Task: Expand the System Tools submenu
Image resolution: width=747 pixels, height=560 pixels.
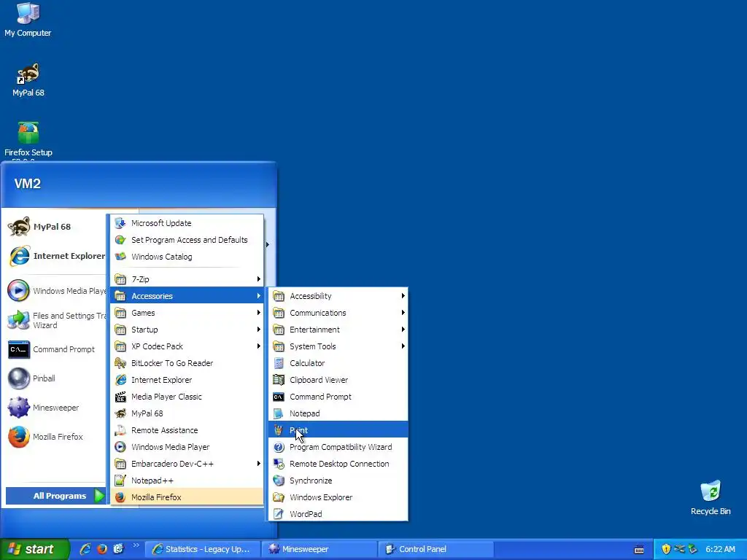Action: [338, 346]
